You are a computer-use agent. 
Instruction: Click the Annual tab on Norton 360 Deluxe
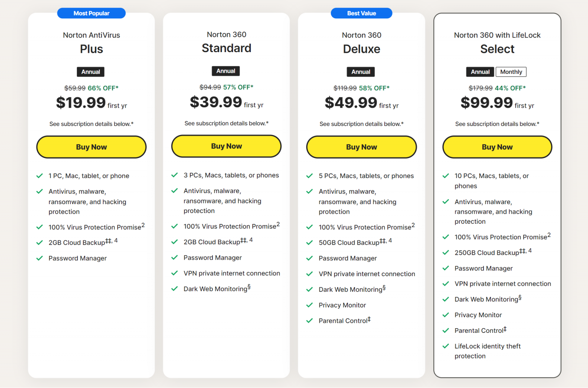point(361,72)
